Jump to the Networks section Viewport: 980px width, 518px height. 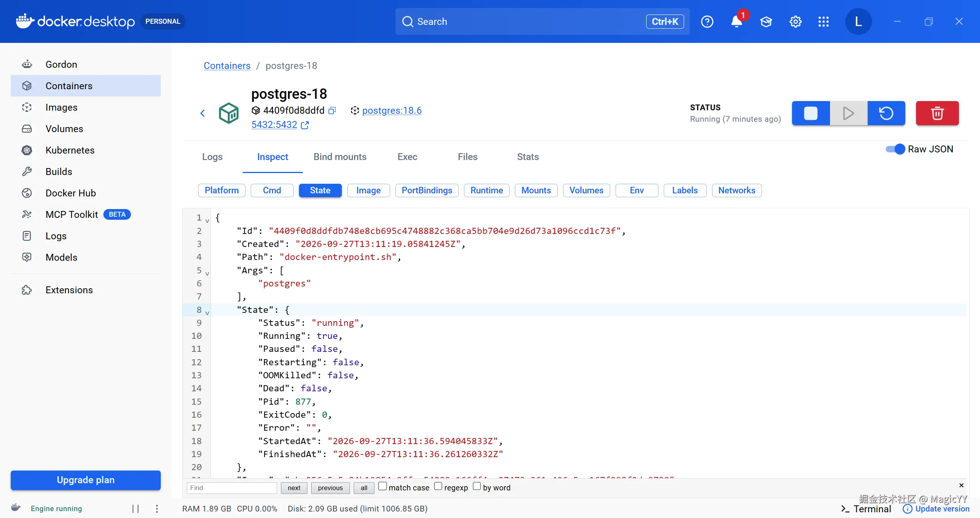737,190
